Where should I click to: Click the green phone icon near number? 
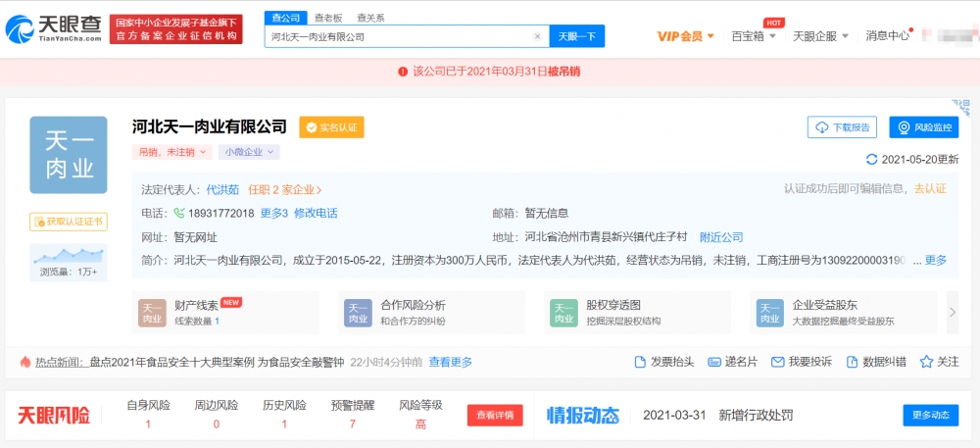(x=179, y=213)
